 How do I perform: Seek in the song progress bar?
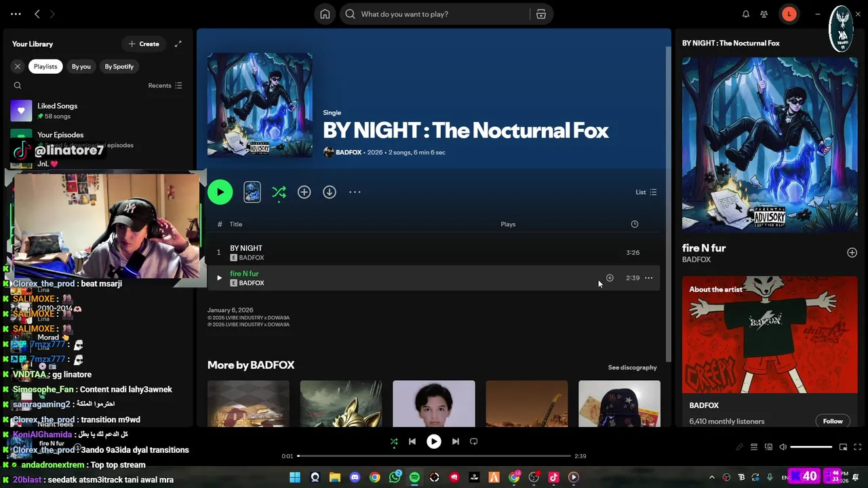pyautogui.click(x=434, y=456)
